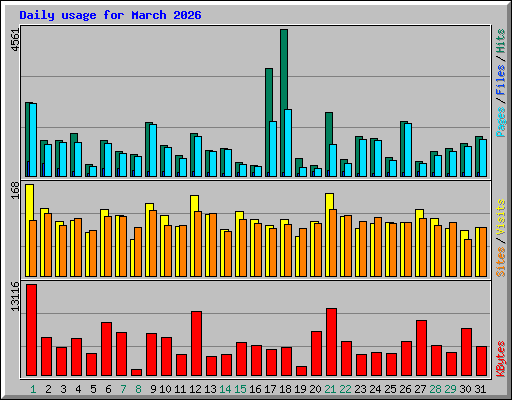
Task: Click green day 29 label
Action: (x=450, y=389)
